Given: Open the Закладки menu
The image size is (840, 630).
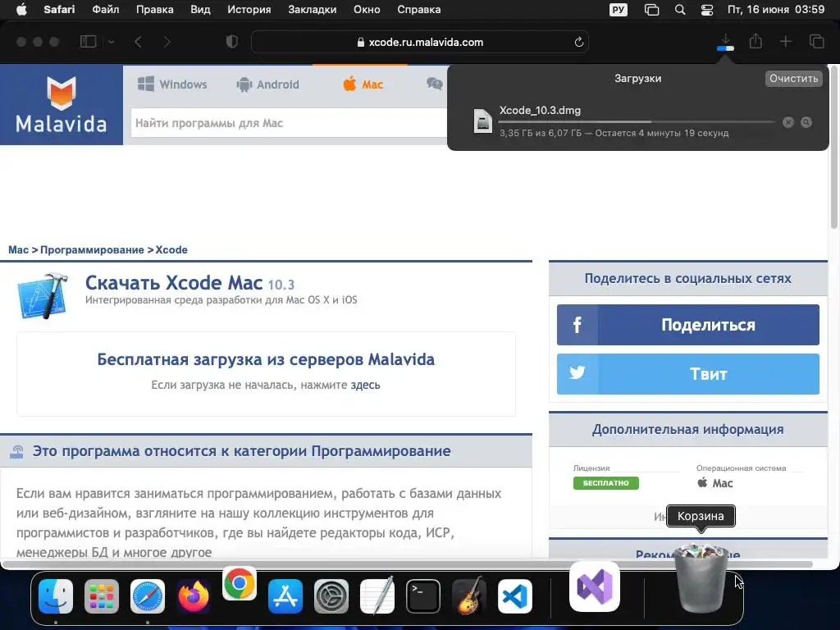Looking at the screenshot, I should (x=313, y=10).
